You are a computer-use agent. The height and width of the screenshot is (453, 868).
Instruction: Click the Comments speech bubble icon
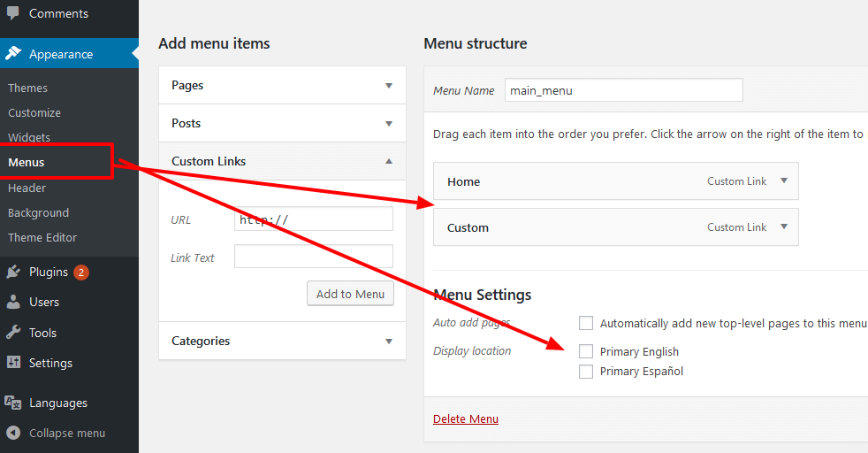12,12
